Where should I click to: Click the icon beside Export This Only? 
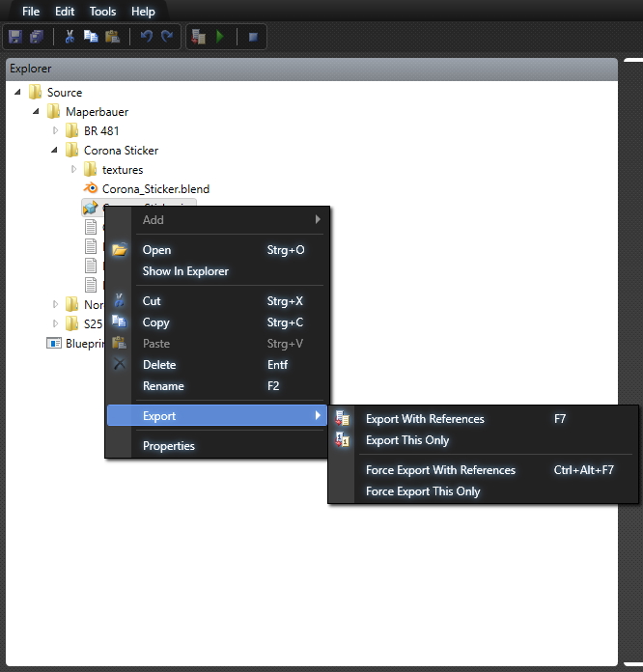[x=342, y=439]
